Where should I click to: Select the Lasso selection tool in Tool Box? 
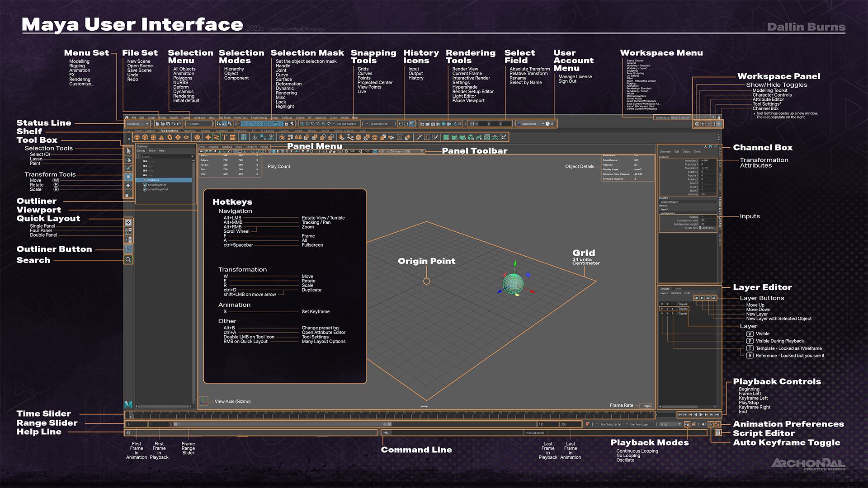click(128, 160)
